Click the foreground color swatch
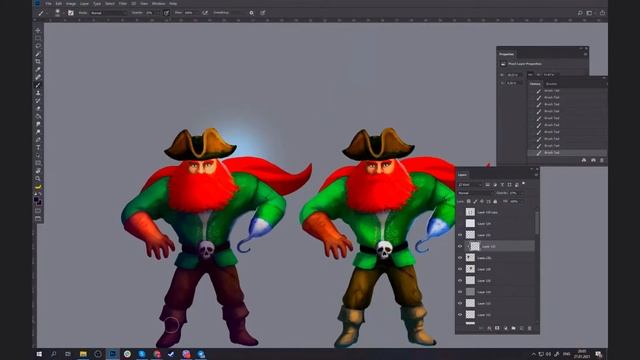 [x=36, y=200]
